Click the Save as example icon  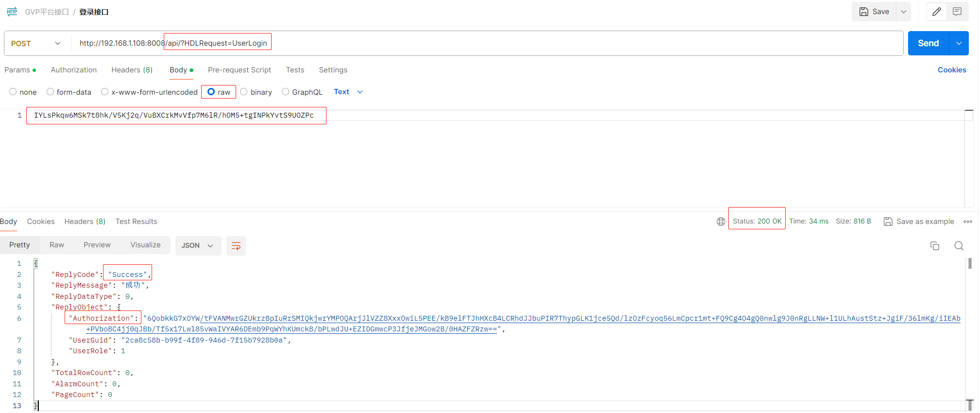(888, 222)
